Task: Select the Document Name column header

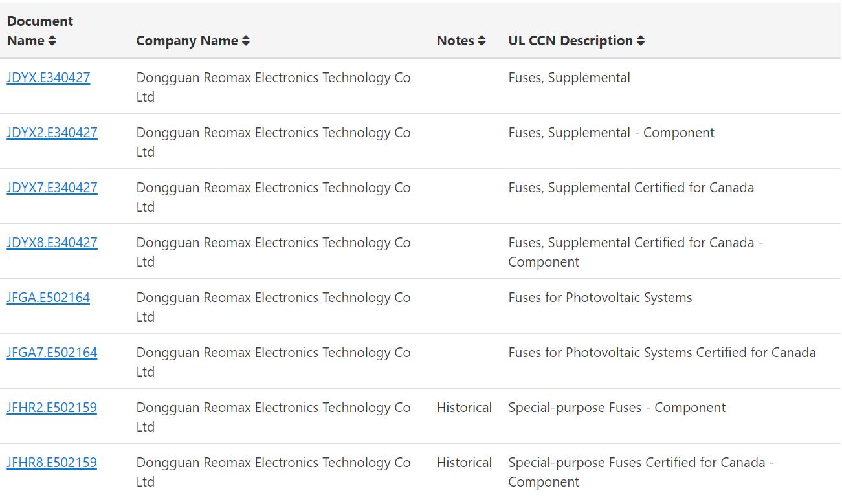Action: click(40, 31)
